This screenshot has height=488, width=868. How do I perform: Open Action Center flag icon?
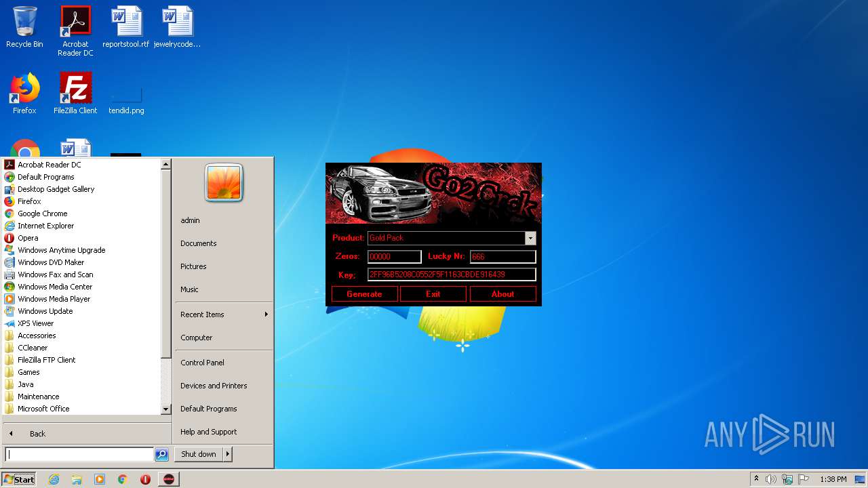[x=804, y=479]
